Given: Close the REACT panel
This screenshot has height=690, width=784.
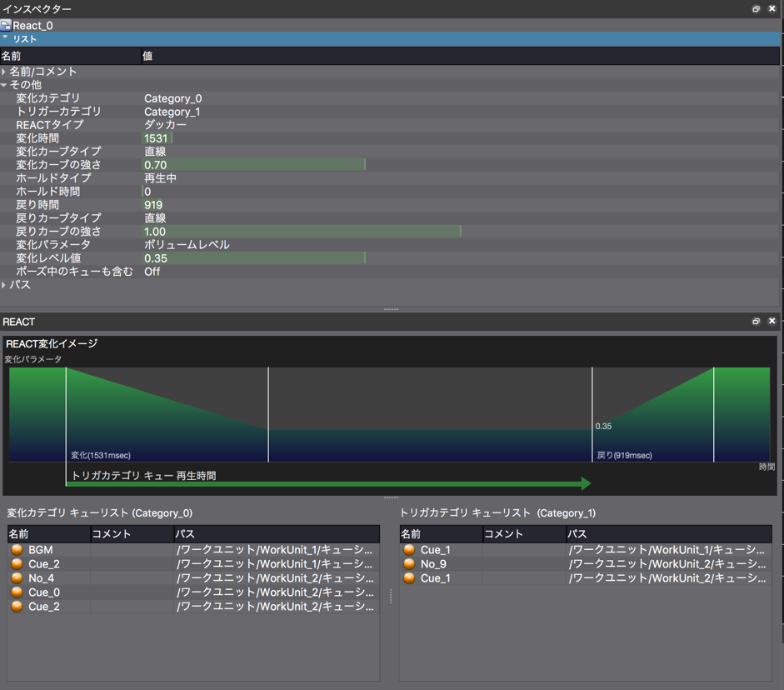Looking at the screenshot, I should (772, 322).
